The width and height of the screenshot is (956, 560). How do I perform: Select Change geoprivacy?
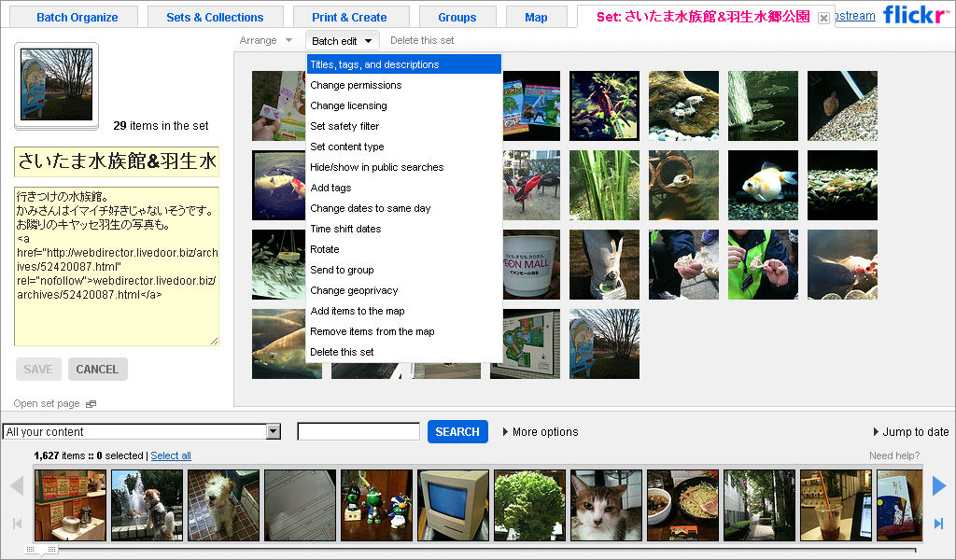click(x=403, y=290)
